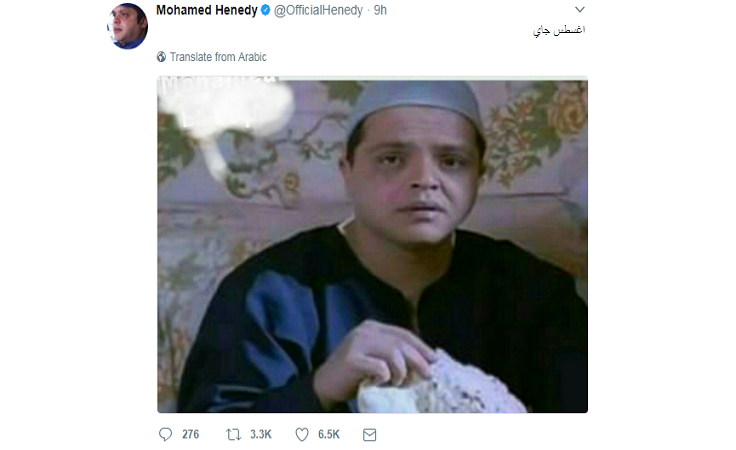View the 6.5K likes count

tap(329, 435)
